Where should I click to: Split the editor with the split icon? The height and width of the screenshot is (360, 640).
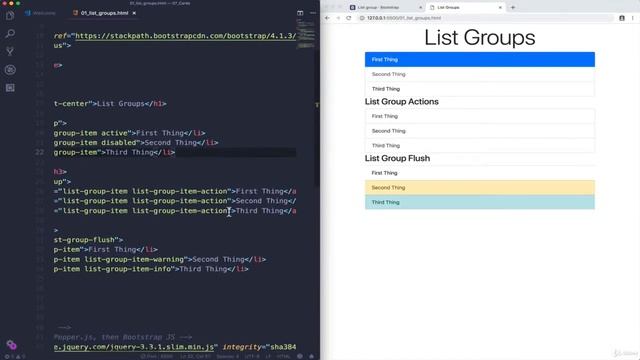[x=300, y=13]
